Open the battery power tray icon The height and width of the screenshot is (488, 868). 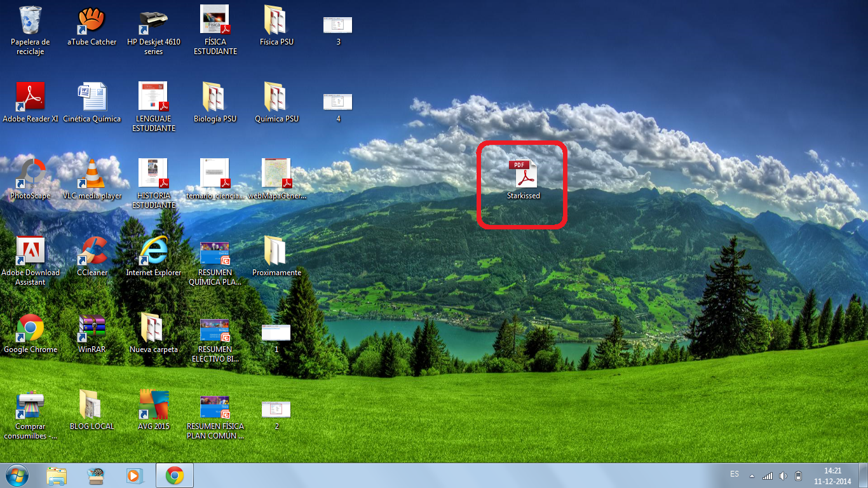click(799, 475)
